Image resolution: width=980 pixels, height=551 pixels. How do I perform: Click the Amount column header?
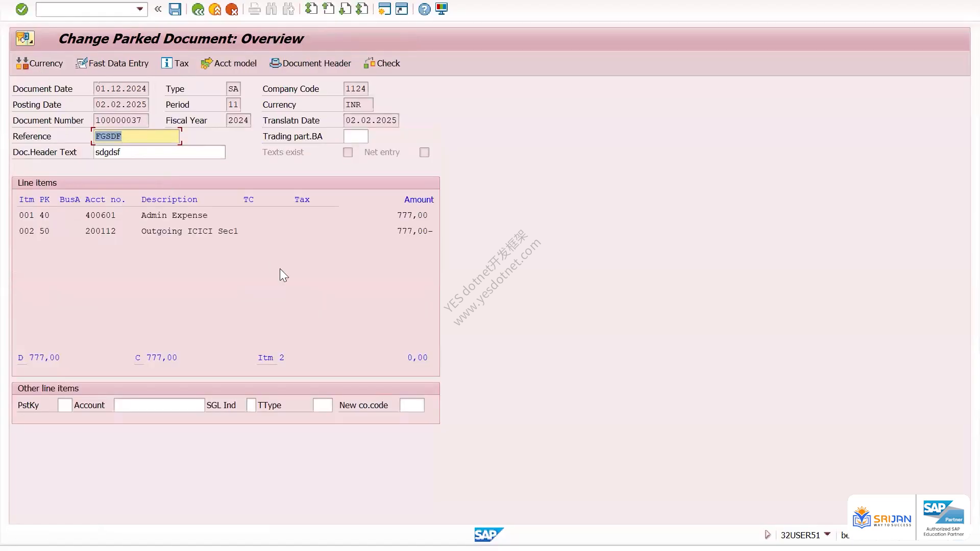419,199
